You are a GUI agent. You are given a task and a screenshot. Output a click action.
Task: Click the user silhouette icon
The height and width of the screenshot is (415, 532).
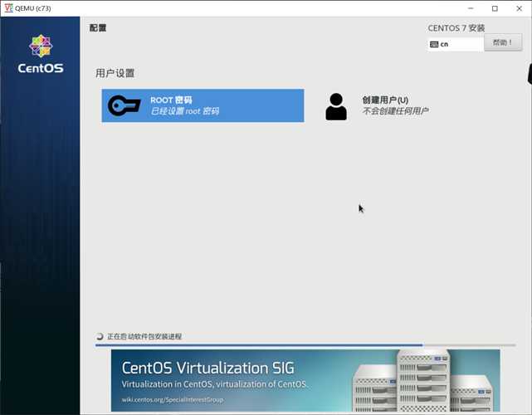coord(336,106)
